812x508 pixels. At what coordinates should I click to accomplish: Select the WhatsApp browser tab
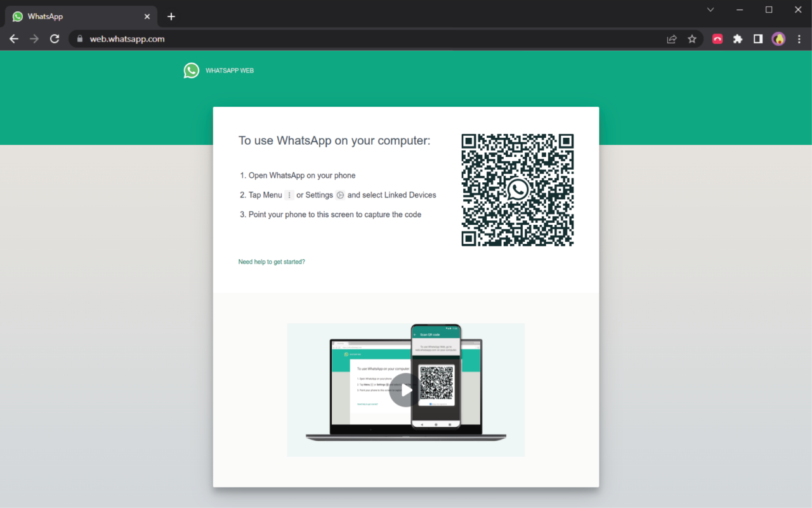point(76,17)
